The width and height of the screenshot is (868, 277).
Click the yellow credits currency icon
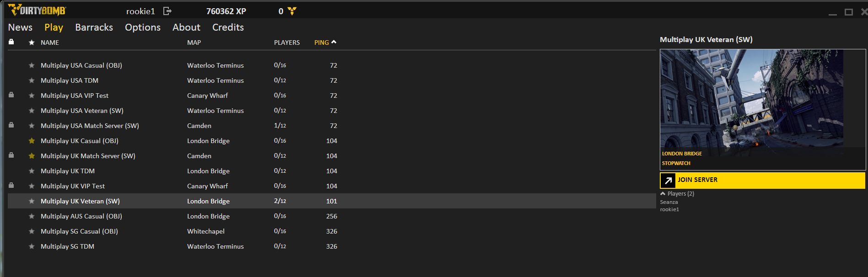(292, 11)
